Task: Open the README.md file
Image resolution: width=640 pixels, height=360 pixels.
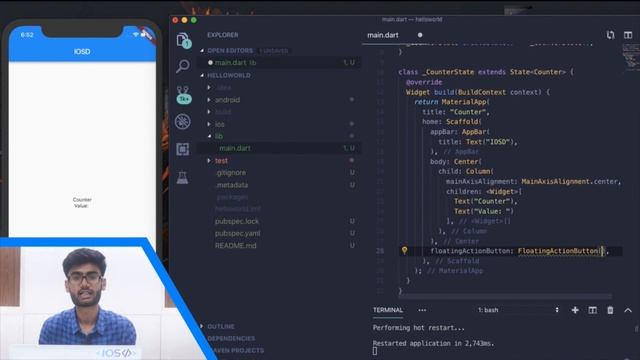Action: coord(236,246)
